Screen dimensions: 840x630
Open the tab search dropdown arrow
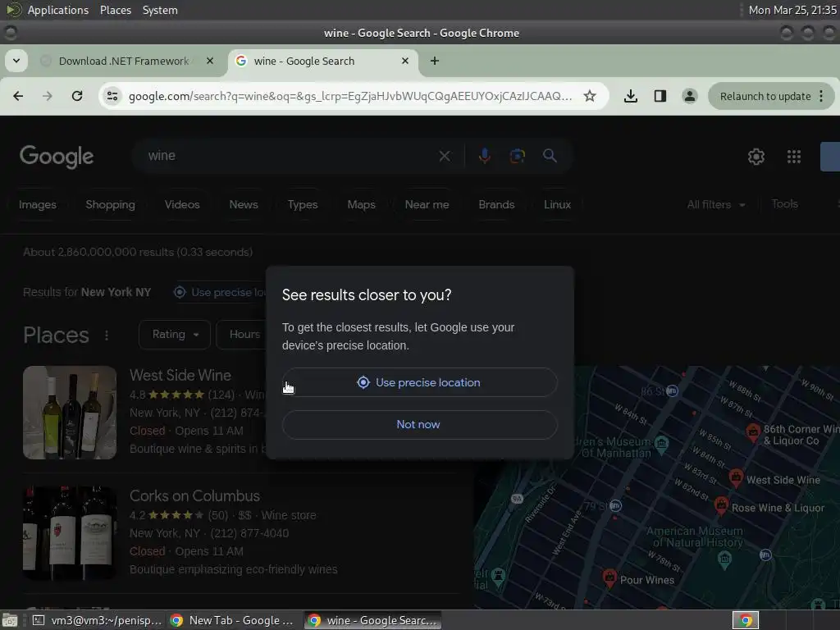point(16,61)
